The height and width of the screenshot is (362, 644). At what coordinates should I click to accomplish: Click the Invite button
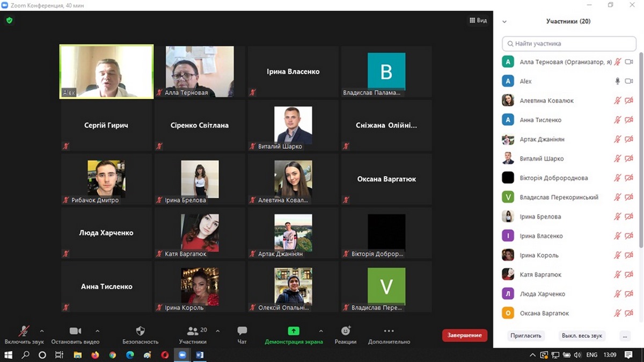coord(526,336)
